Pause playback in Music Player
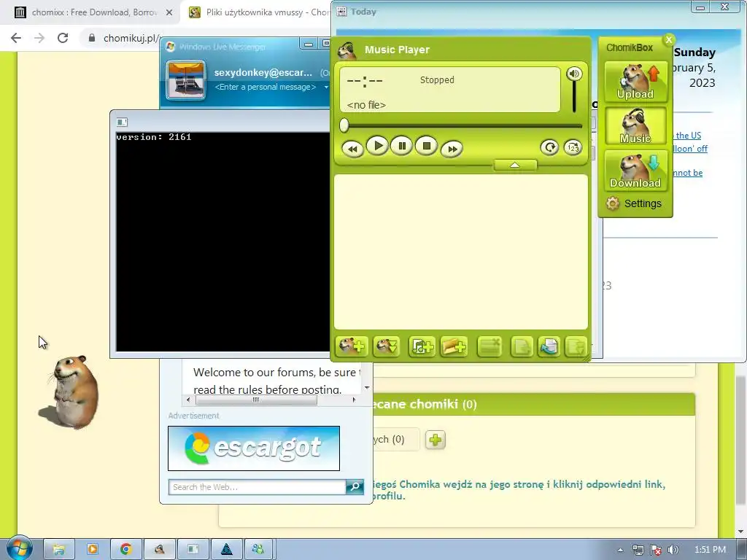This screenshot has height=560, width=747. pos(402,146)
